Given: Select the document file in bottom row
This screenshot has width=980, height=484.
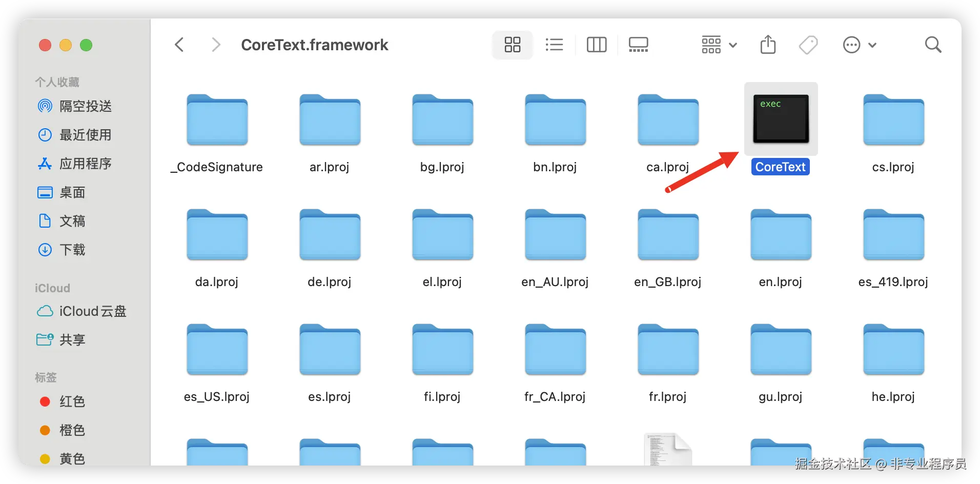Looking at the screenshot, I should (668, 449).
